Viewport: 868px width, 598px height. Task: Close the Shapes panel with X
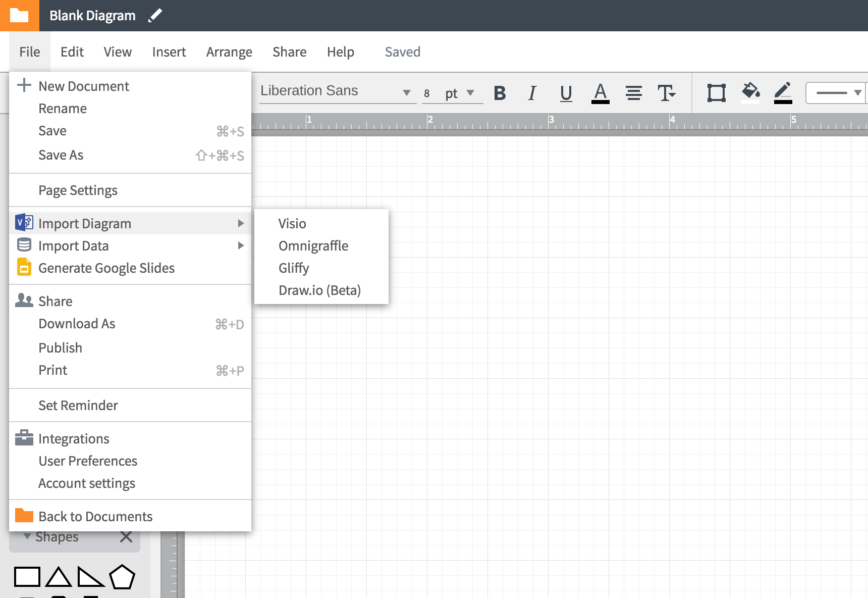[126, 537]
